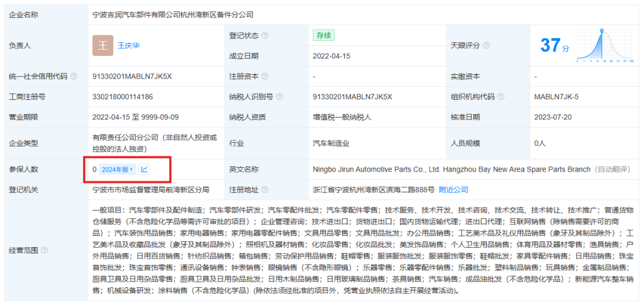Click the industry value 汽车制造业

pos(331,143)
